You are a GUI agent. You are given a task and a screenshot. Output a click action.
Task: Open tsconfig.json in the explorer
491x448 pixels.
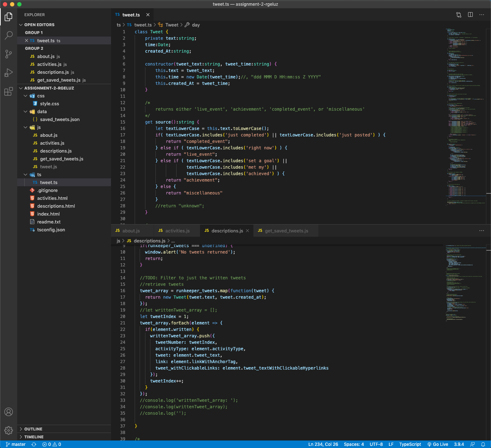64,230
